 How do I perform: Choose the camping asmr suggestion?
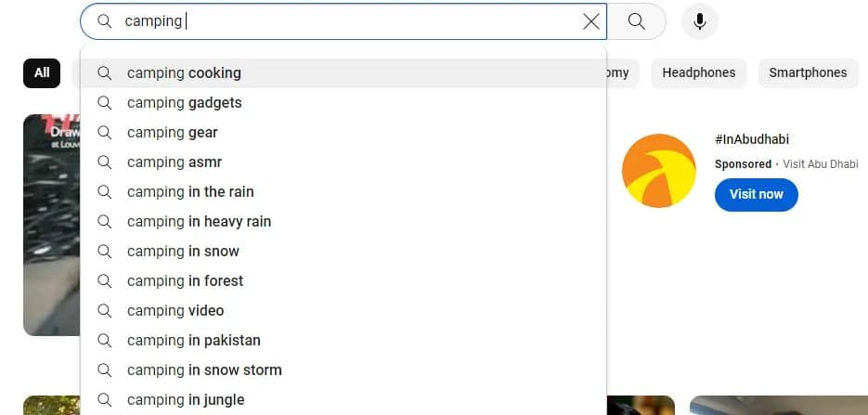pyautogui.click(x=343, y=162)
